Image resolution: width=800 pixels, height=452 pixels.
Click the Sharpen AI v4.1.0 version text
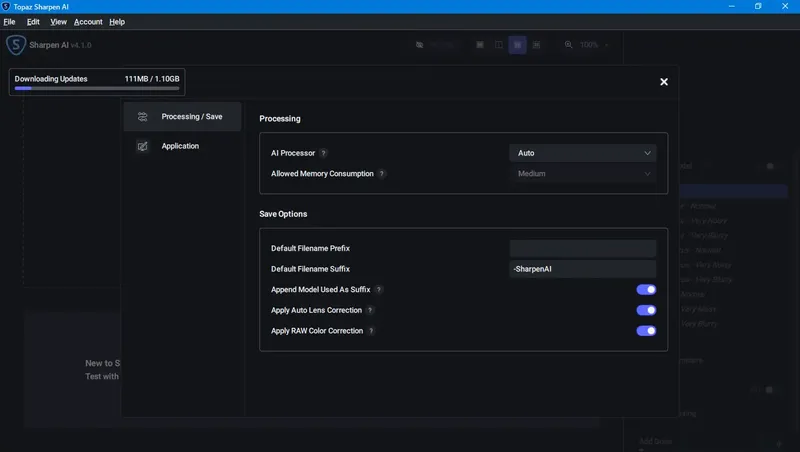pos(60,45)
